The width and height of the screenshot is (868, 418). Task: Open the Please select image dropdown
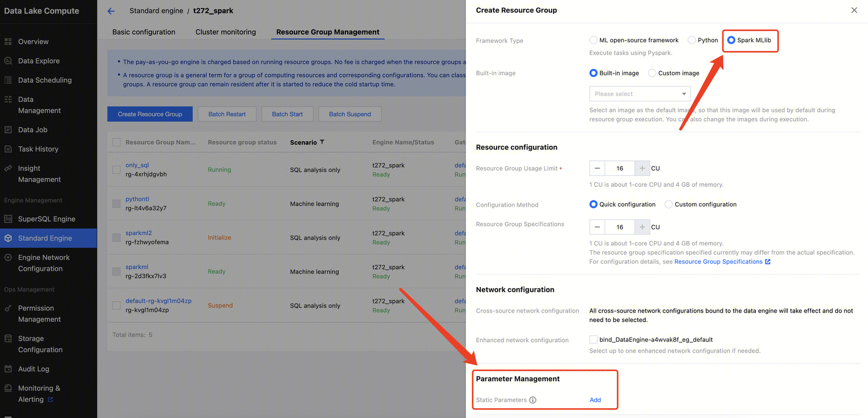coord(639,94)
